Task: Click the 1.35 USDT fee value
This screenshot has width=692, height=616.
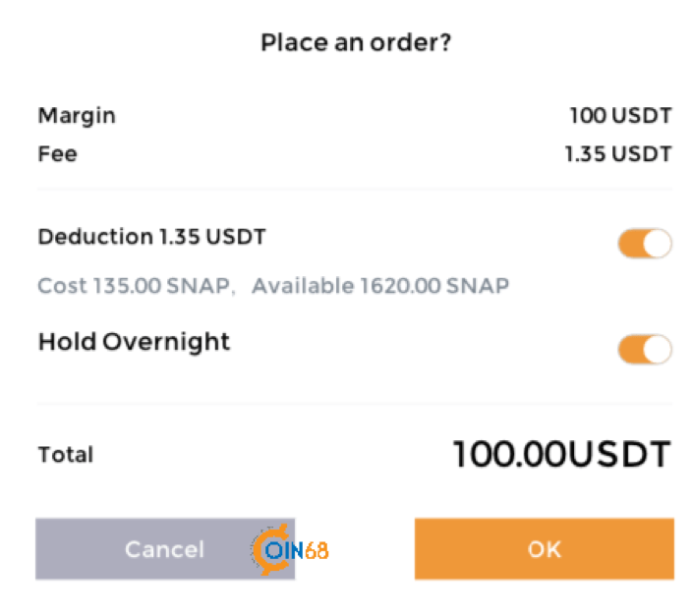Action: 618,154
